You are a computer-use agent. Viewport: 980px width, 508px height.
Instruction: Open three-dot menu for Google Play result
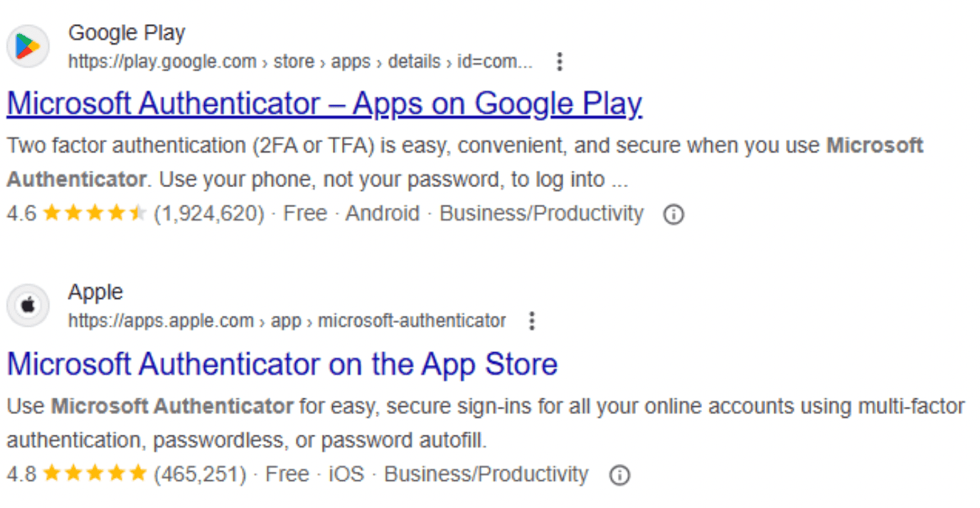click(560, 62)
